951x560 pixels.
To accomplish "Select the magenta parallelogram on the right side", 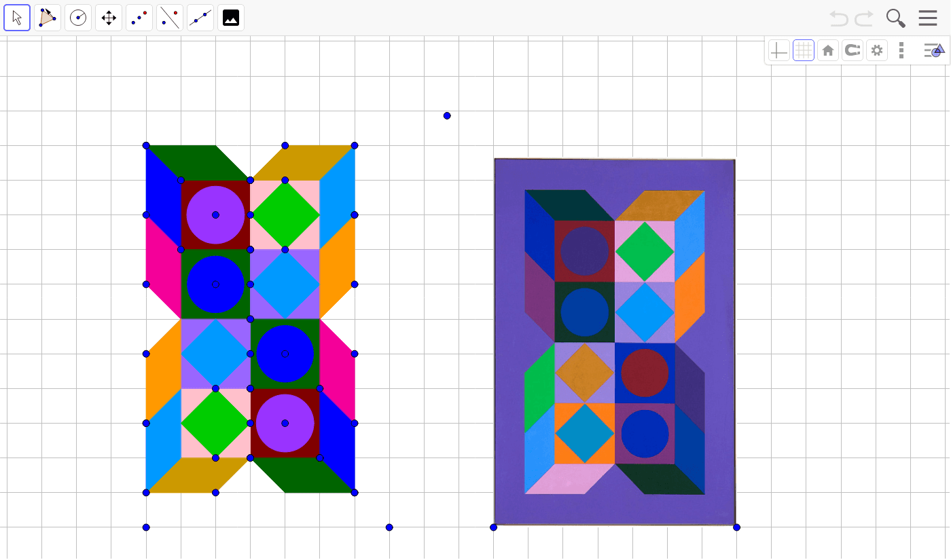I will pyautogui.click(x=338, y=371).
